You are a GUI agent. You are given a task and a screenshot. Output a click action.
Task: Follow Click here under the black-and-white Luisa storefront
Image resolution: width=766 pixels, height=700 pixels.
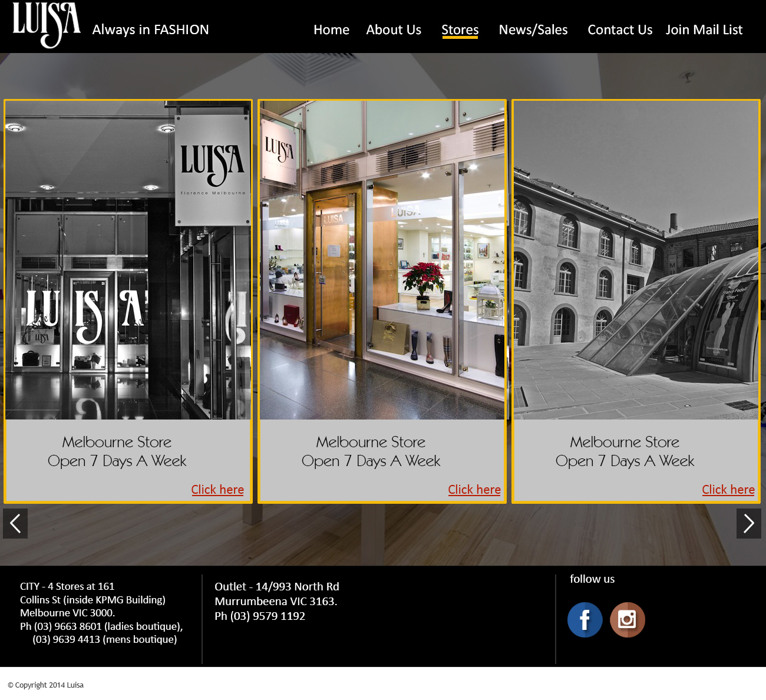click(x=217, y=490)
